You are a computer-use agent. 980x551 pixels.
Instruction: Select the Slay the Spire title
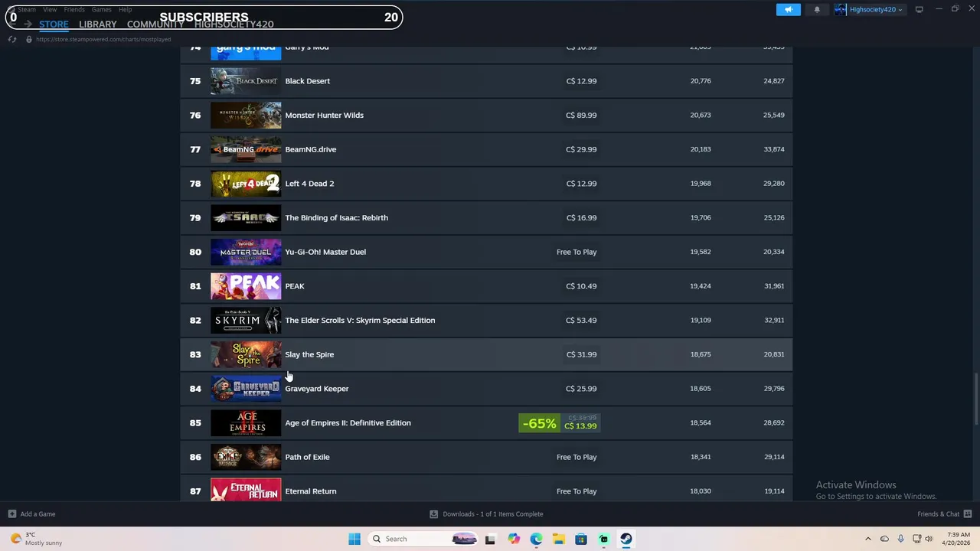point(309,354)
